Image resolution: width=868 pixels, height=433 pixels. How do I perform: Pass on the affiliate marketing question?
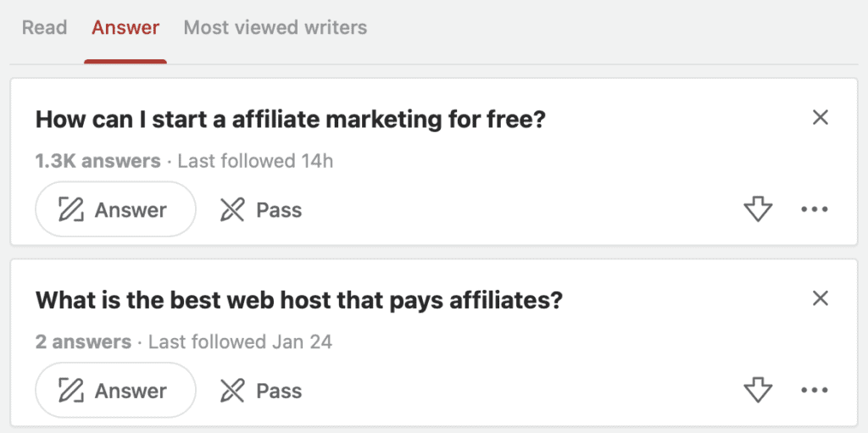click(x=261, y=209)
